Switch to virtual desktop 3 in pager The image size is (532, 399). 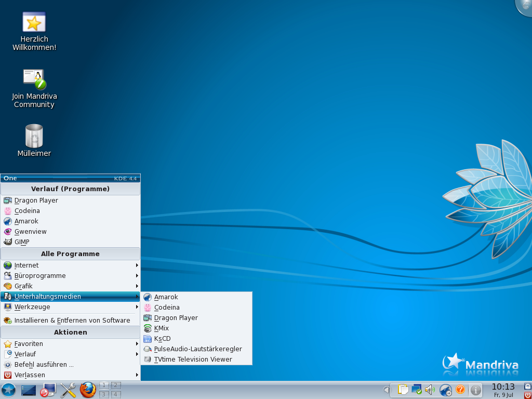[x=104, y=394]
